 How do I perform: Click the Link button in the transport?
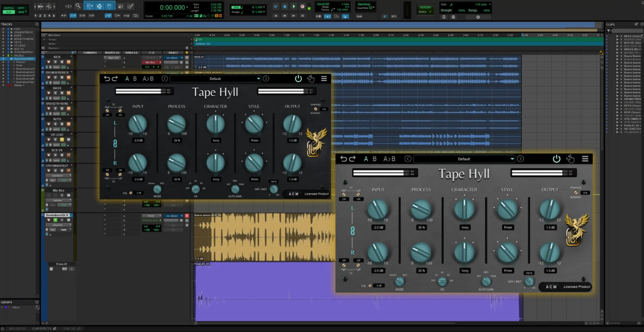[x=359, y=16]
